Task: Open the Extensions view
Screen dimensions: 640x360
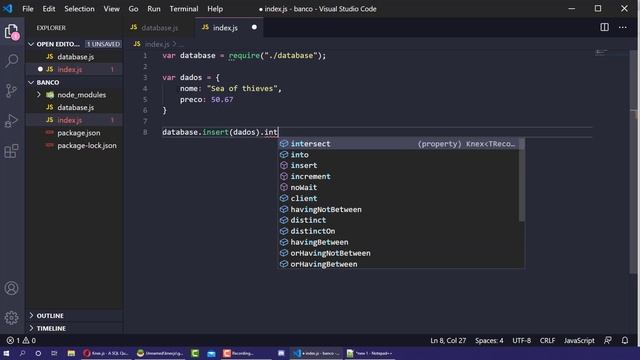Action: tap(11, 151)
